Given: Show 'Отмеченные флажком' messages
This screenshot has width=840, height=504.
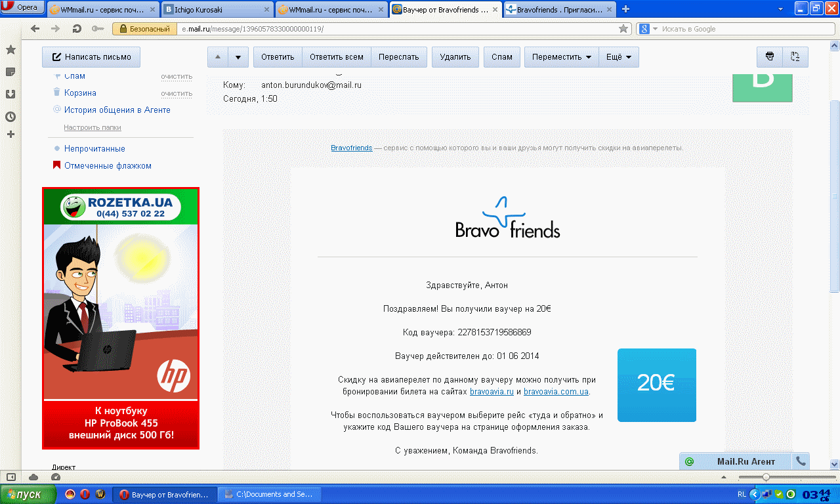Looking at the screenshot, I should (x=108, y=166).
